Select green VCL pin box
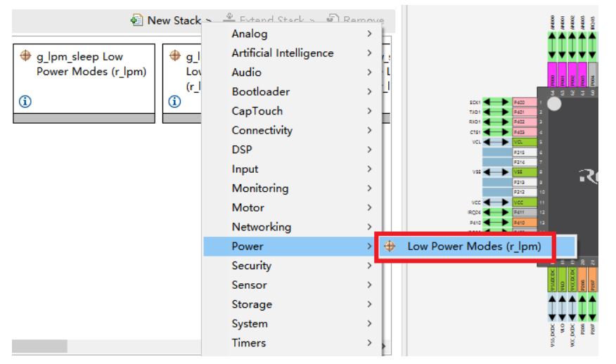 pos(525,142)
